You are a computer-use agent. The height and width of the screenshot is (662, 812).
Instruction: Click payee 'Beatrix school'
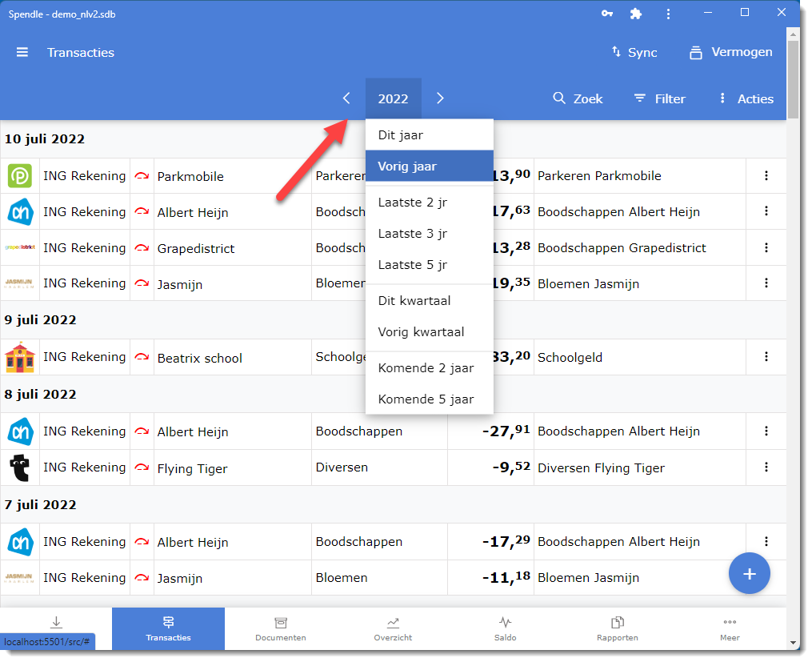click(200, 359)
